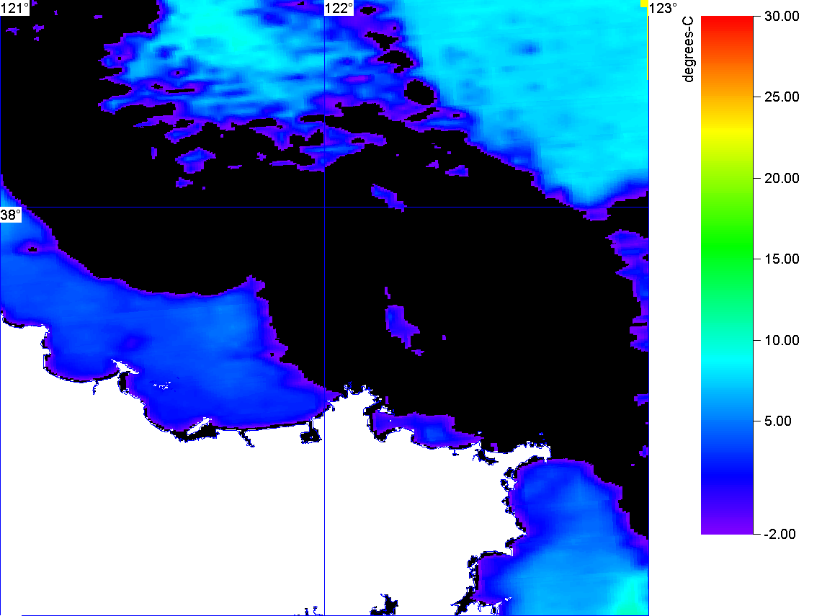
Task: Click the 38° latitude label
Action: (x=11, y=215)
